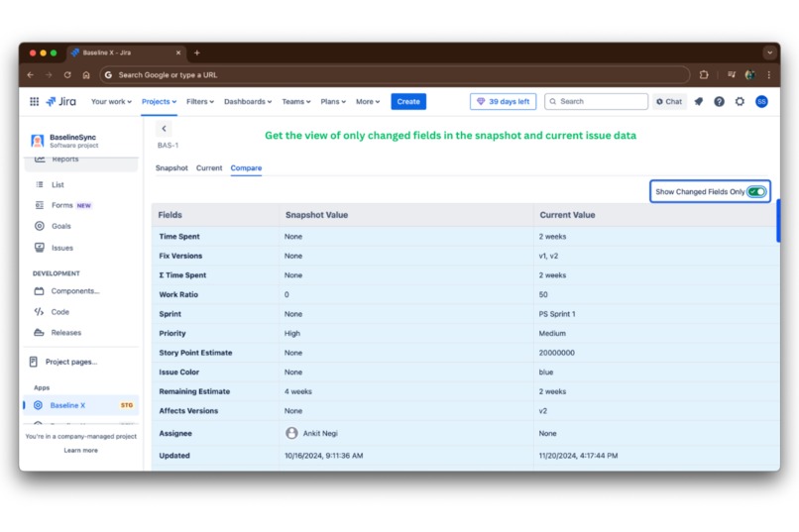Open the browser three-dot menu
The width and height of the screenshot is (799, 532).
pyautogui.click(x=769, y=75)
